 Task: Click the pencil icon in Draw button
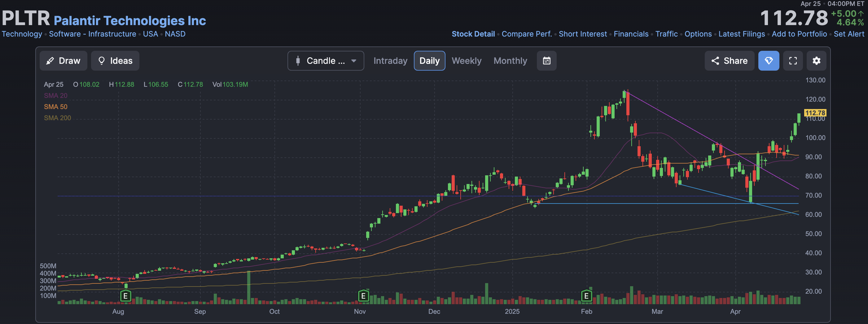pyautogui.click(x=50, y=61)
